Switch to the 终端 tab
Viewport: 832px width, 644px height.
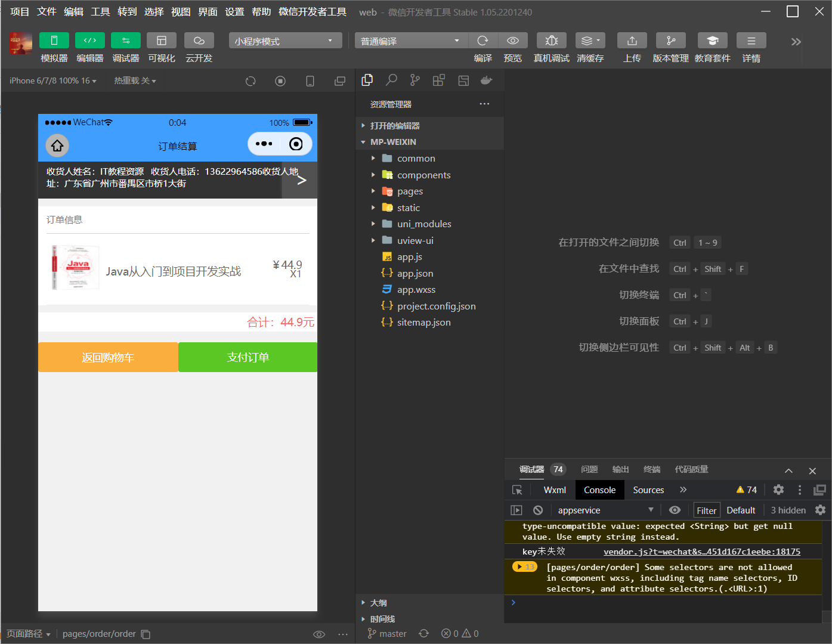(x=652, y=469)
